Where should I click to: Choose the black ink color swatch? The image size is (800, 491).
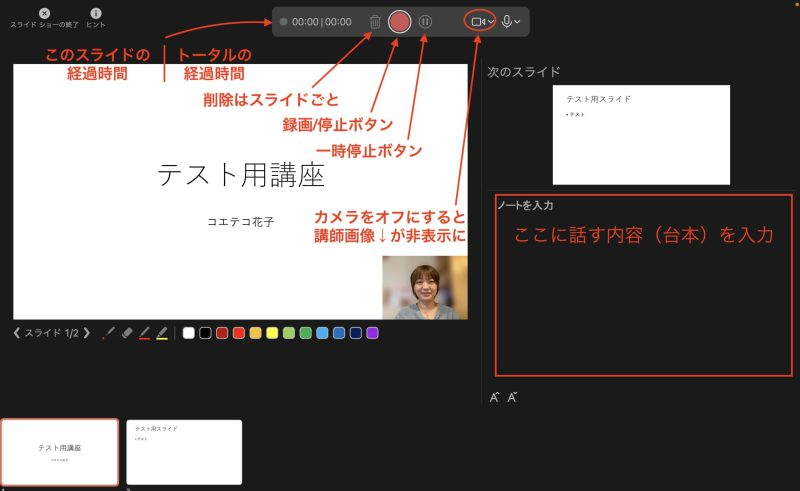[205, 333]
